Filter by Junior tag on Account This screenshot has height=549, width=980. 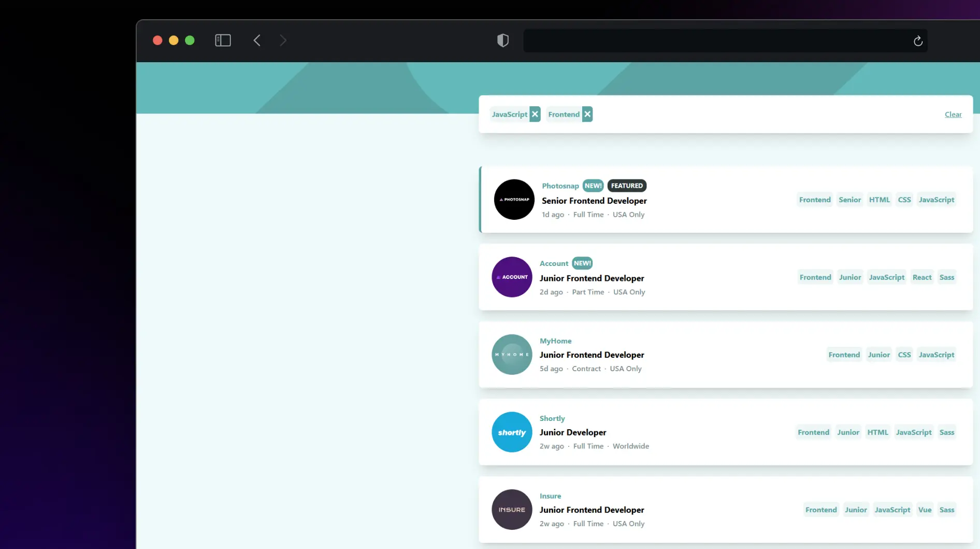click(849, 277)
